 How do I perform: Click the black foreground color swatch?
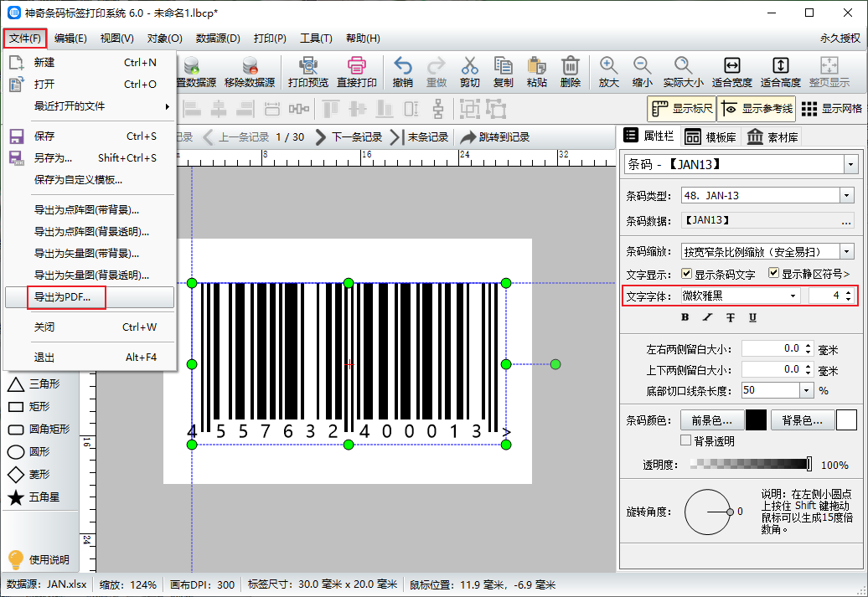[756, 420]
